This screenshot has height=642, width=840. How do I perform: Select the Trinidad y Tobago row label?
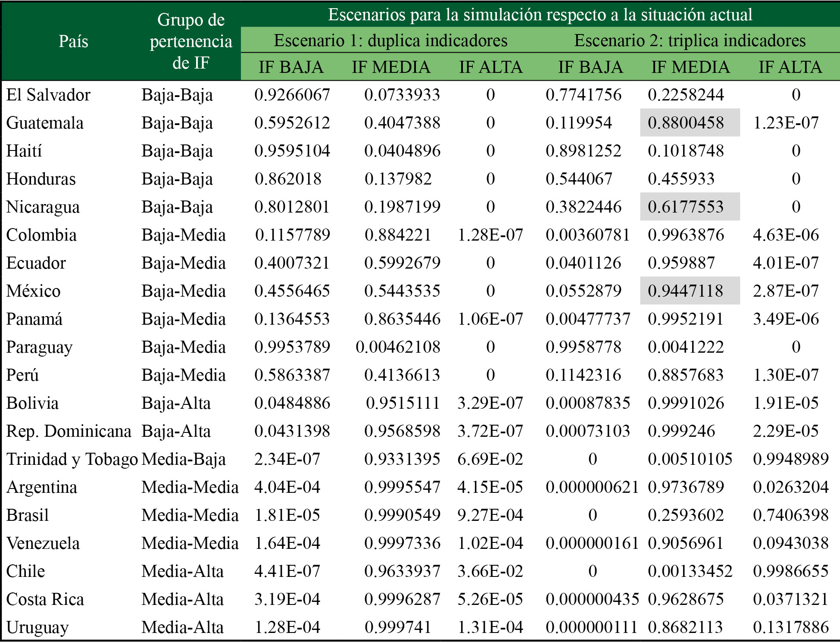coord(72,459)
